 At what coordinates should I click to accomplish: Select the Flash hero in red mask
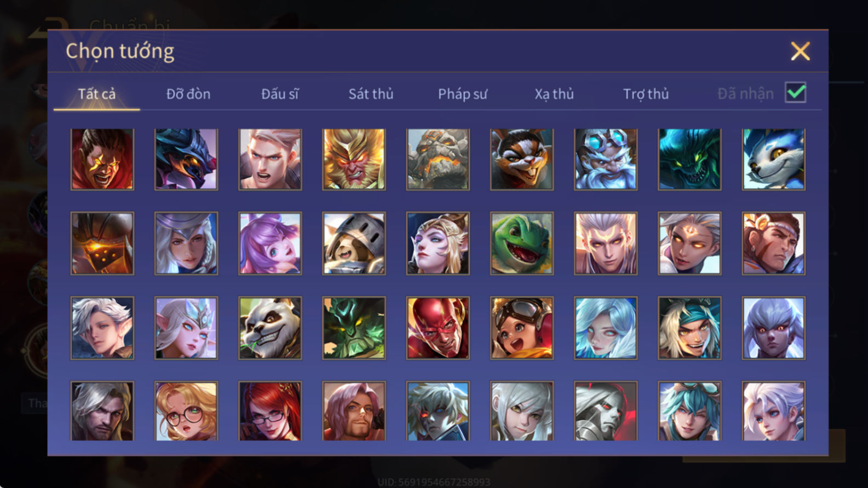pos(438,328)
